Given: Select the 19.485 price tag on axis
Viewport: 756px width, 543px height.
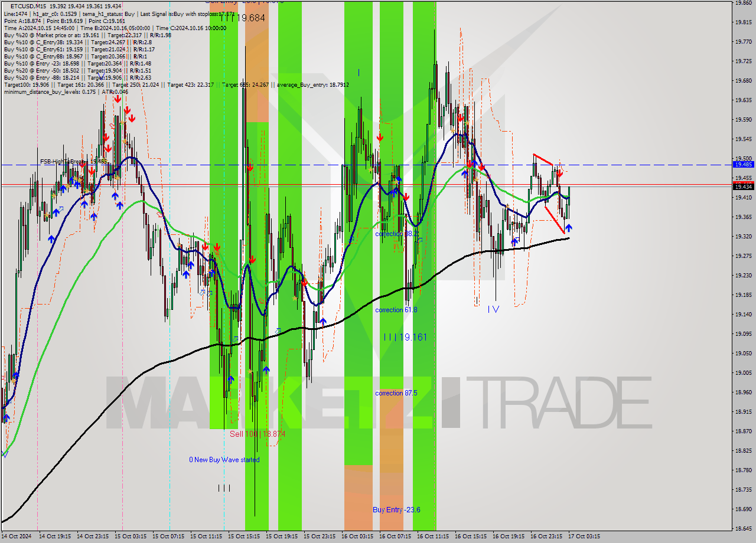Looking at the screenshot, I should 743,165.
